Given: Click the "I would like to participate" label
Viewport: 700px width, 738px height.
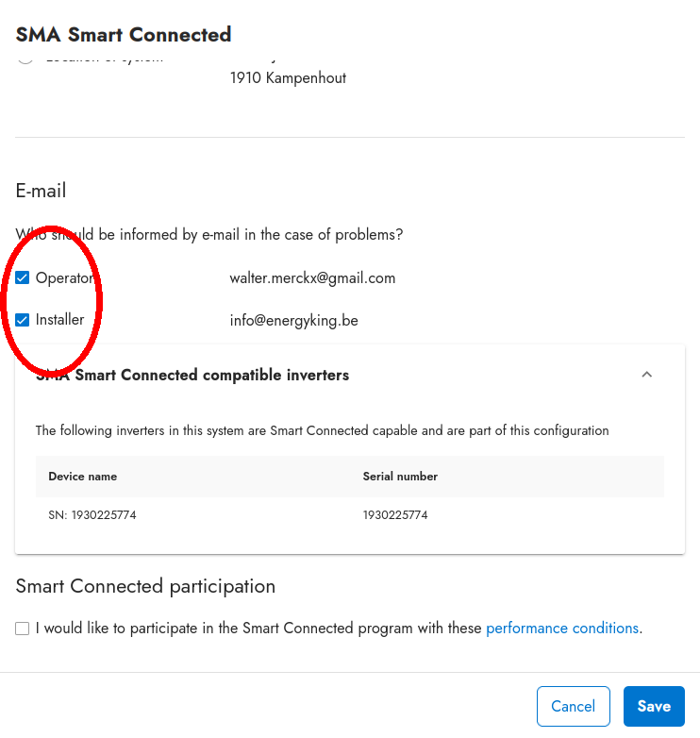Looking at the screenshot, I should tap(258, 629).
